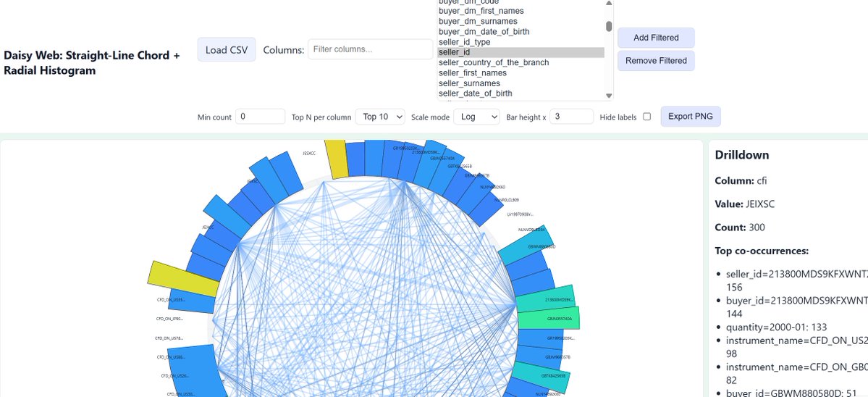Image resolution: width=868 pixels, height=397 pixels.
Task: Select seller_first_names in the columns list
Action: pos(521,73)
